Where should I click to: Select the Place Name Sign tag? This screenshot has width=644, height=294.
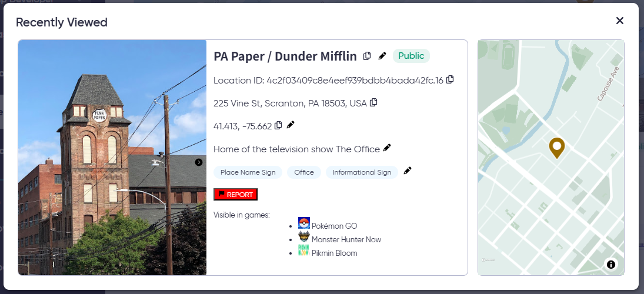coord(248,172)
